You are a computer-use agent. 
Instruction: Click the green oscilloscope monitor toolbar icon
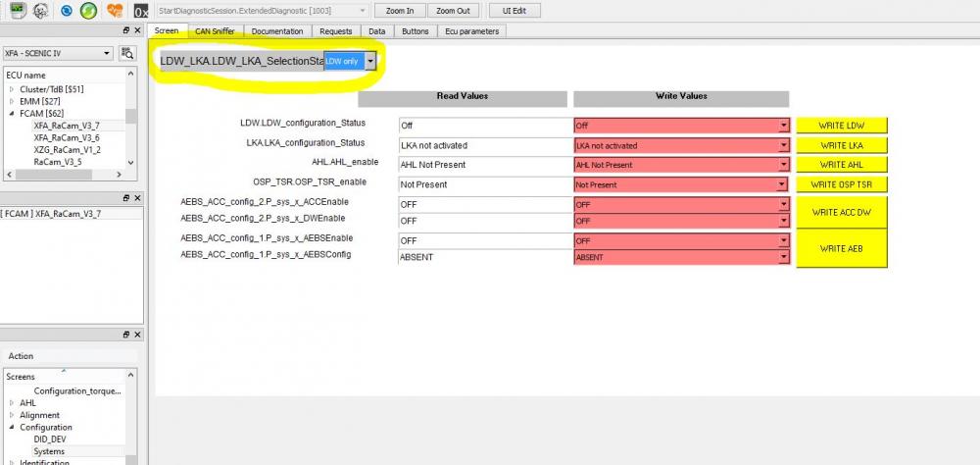tap(18, 10)
